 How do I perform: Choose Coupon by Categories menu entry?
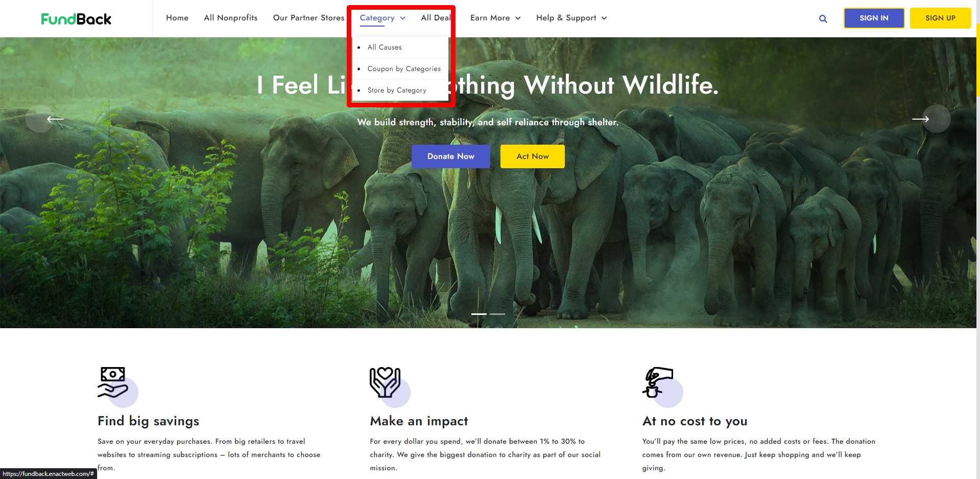pos(404,69)
